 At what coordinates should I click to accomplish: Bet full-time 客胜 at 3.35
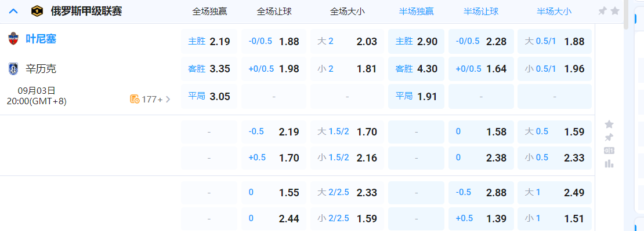tap(209, 69)
